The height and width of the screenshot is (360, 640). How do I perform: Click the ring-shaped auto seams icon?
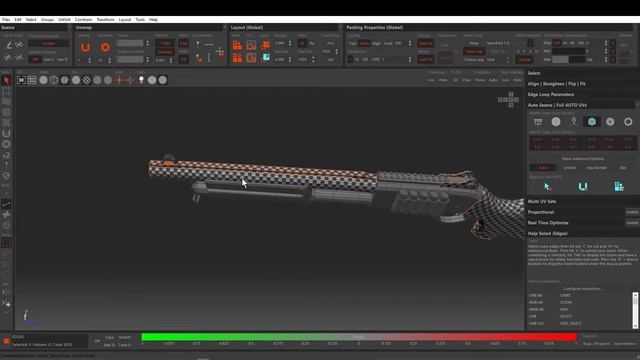628,122
